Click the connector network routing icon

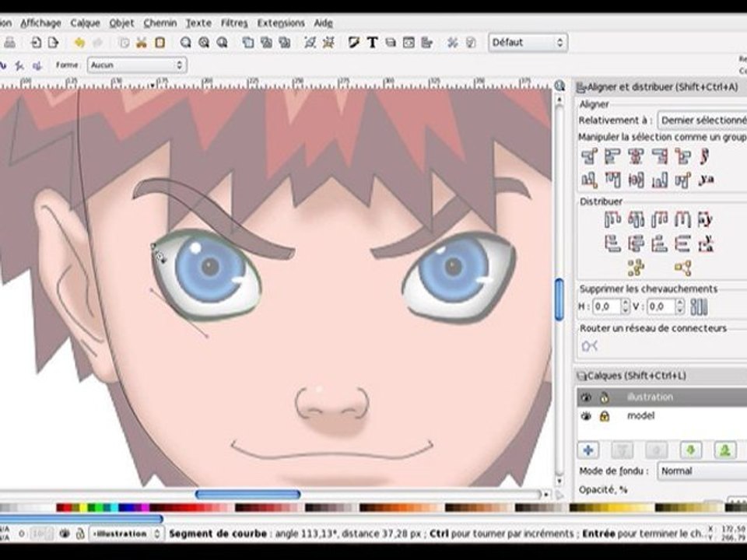[x=590, y=346]
